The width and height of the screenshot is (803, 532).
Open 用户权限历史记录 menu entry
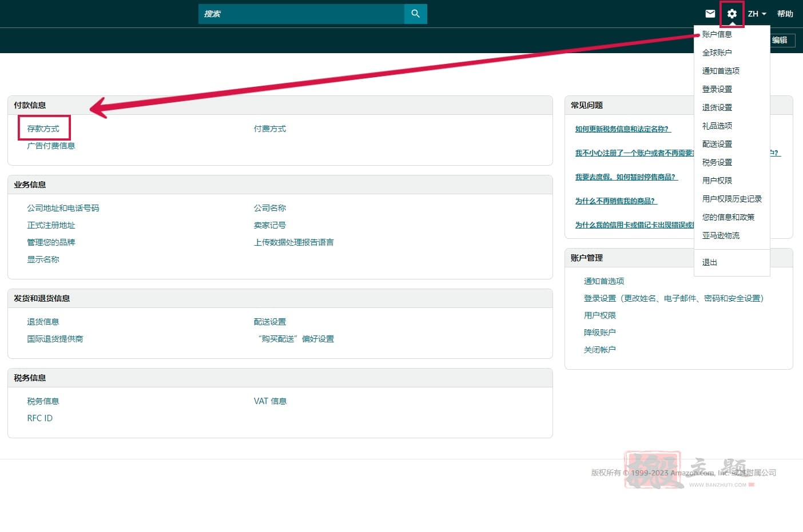tap(732, 199)
